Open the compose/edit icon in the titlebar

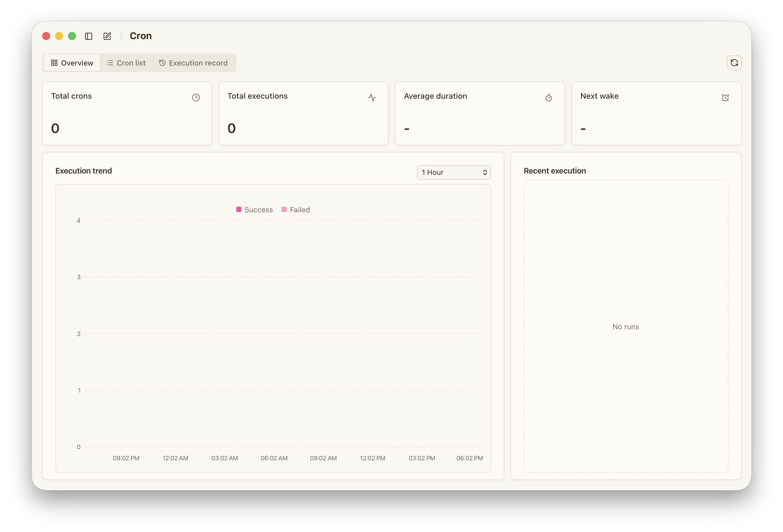[107, 36]
